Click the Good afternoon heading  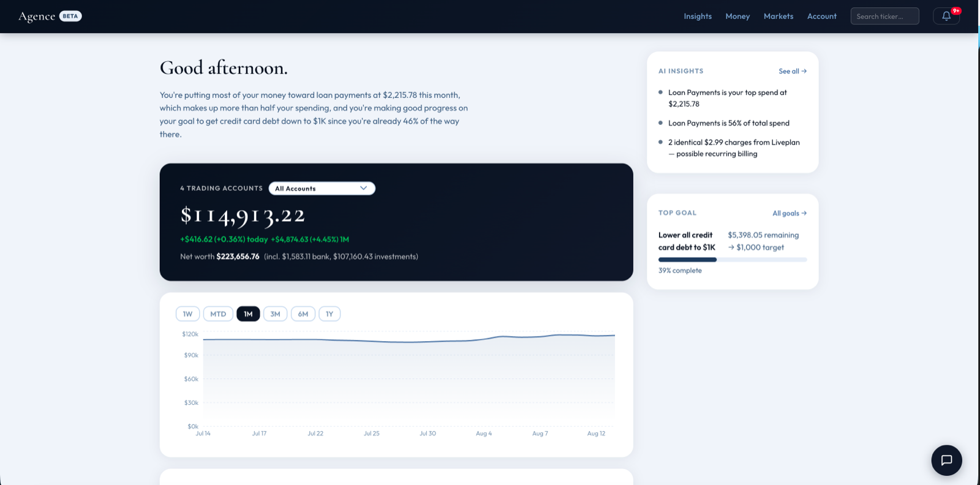point(224,67)
